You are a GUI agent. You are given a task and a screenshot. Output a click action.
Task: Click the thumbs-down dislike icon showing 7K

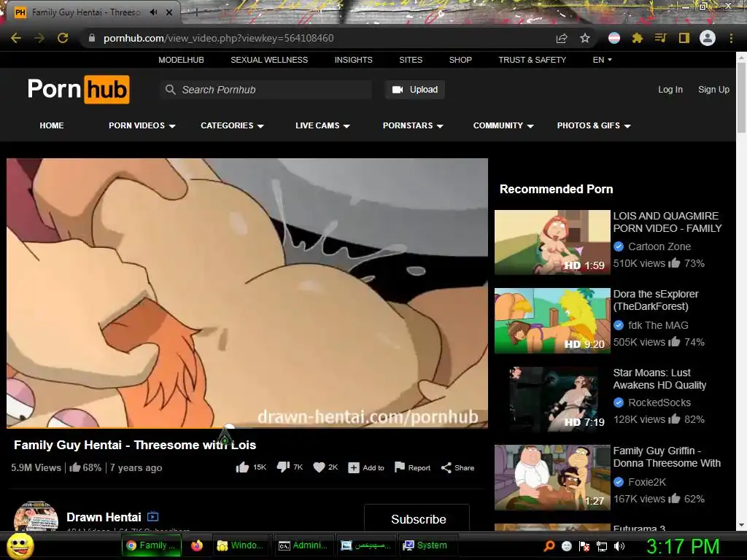point(284,467)
